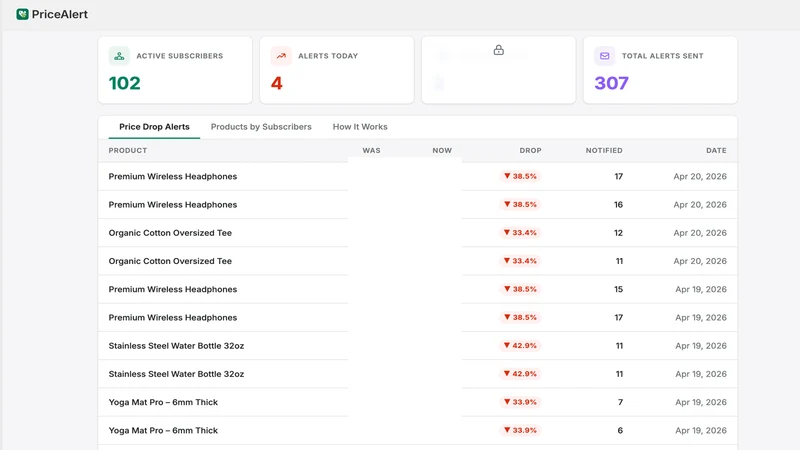This screenshot has height=450, width=800.
Task: Sort by the DATE column header
Action: click(716, 151)
